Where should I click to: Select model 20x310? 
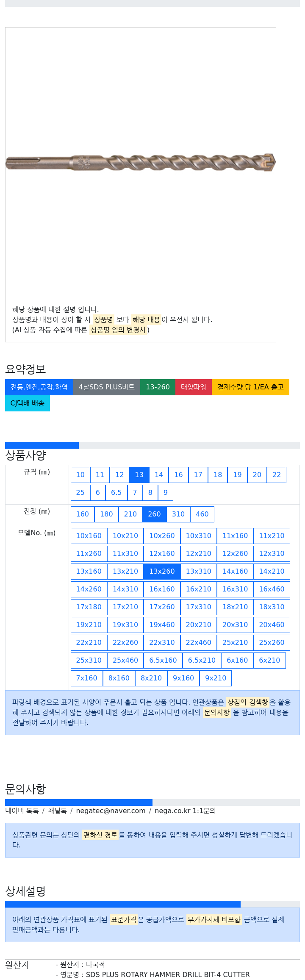point(235,625)
